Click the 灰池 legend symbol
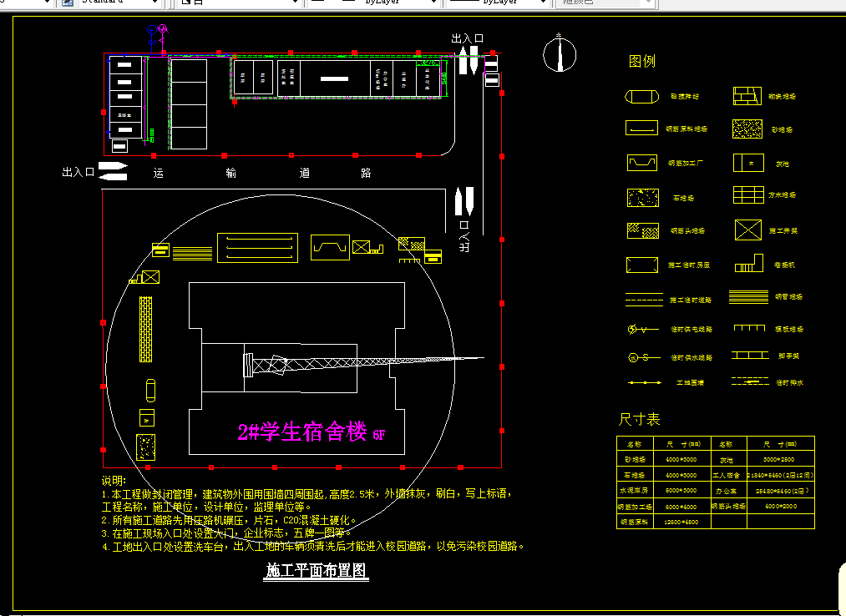 point(747,163)
